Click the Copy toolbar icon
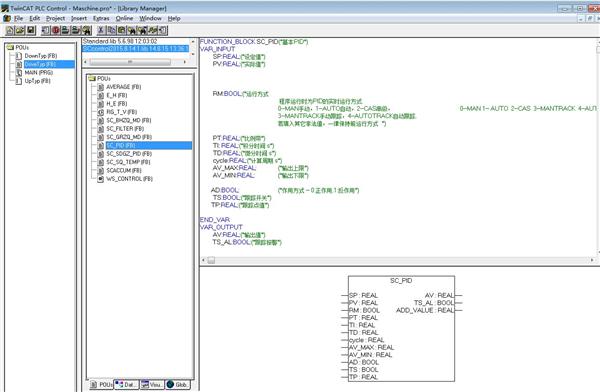 tap(111, 30)
